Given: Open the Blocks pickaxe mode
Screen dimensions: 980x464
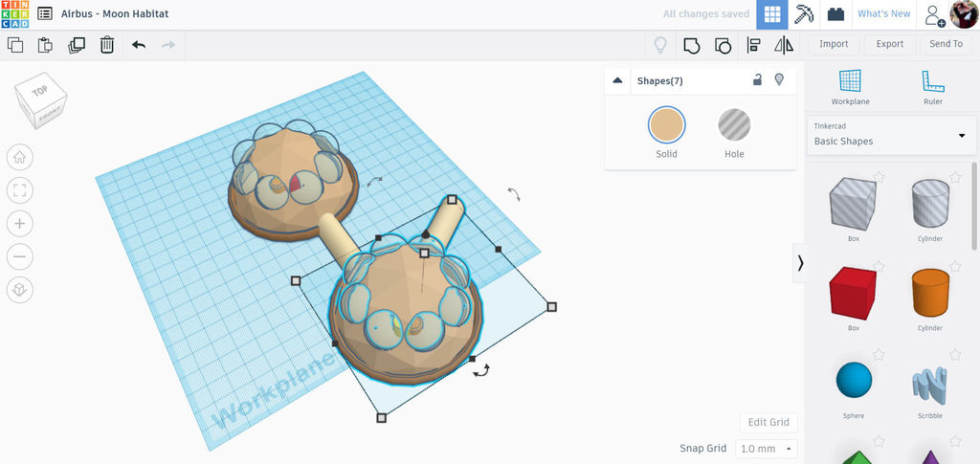Looking at the screenshot, I should click(x=804, y=14).
